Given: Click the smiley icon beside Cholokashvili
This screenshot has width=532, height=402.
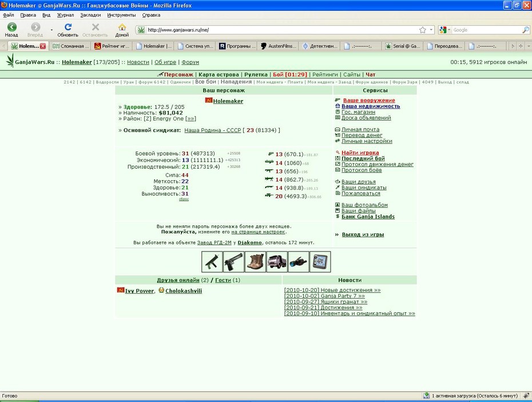Looking at the screenshot, I should [x=161, y=290].
